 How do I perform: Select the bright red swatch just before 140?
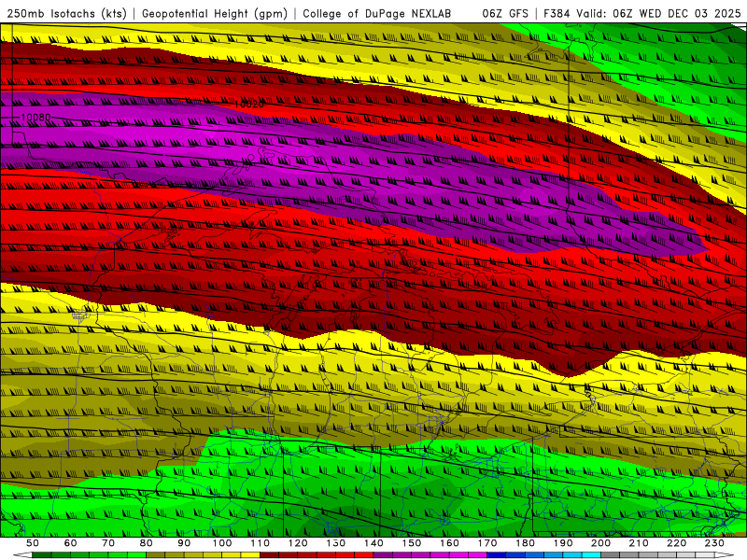point(364,554)
